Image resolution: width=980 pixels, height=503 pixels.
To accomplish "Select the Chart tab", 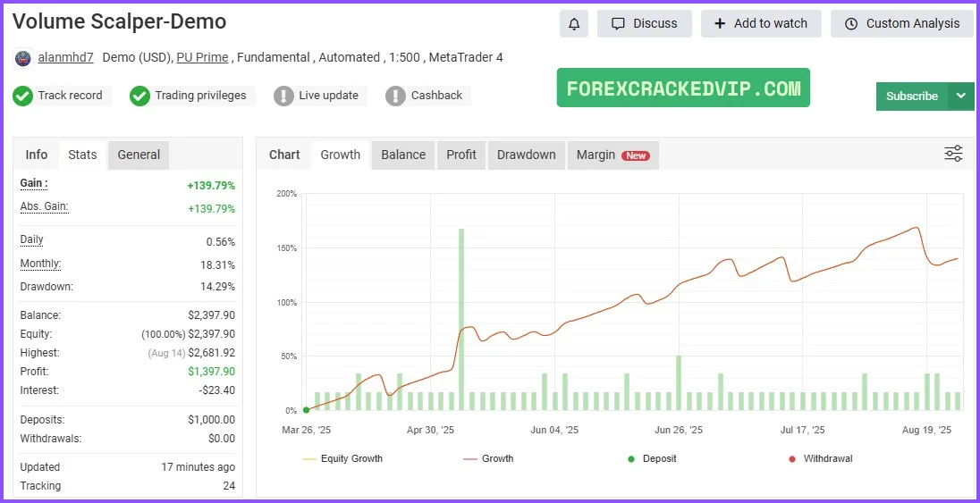I will click(284, 155).
